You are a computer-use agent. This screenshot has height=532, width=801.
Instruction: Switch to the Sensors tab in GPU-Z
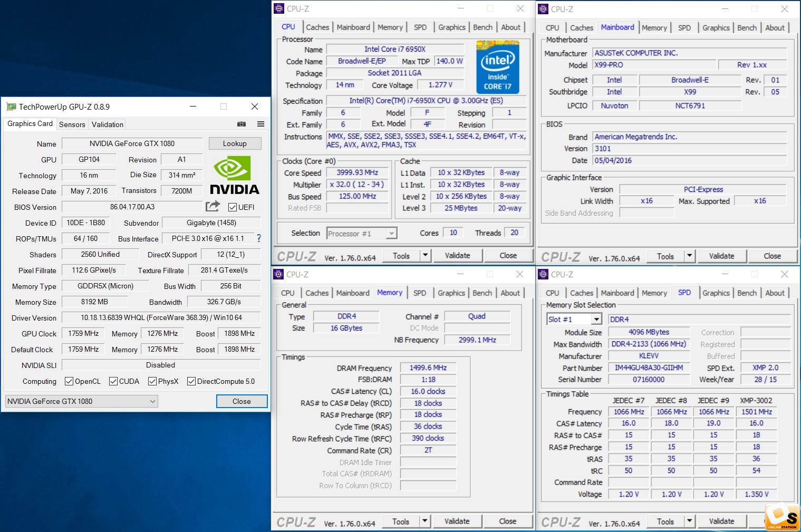tap(72, 124)
